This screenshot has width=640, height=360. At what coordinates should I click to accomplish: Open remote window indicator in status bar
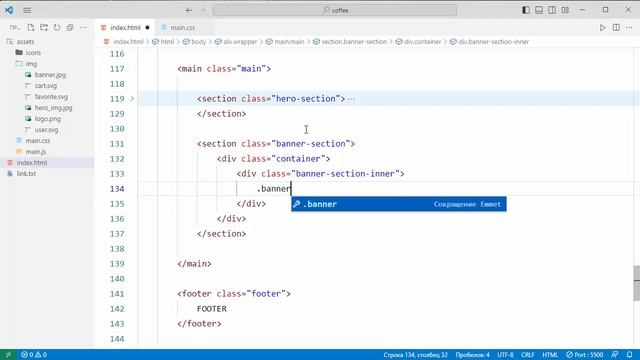tap(8, 355)
